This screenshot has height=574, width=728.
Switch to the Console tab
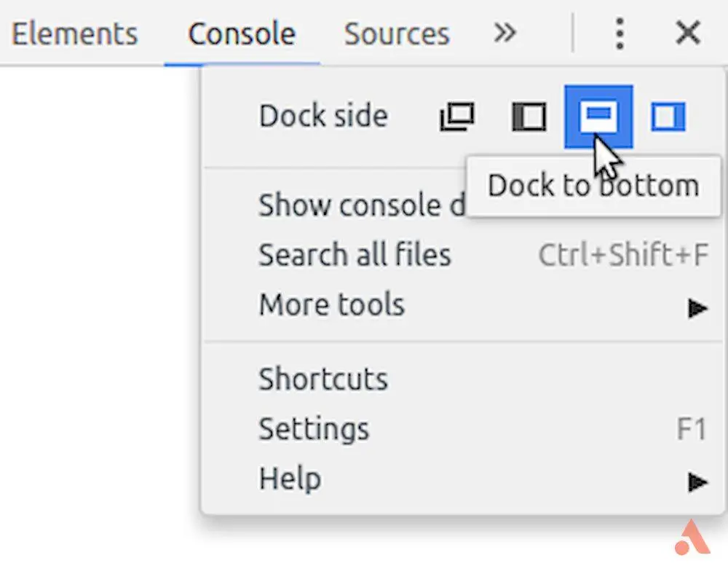point(242,34)
